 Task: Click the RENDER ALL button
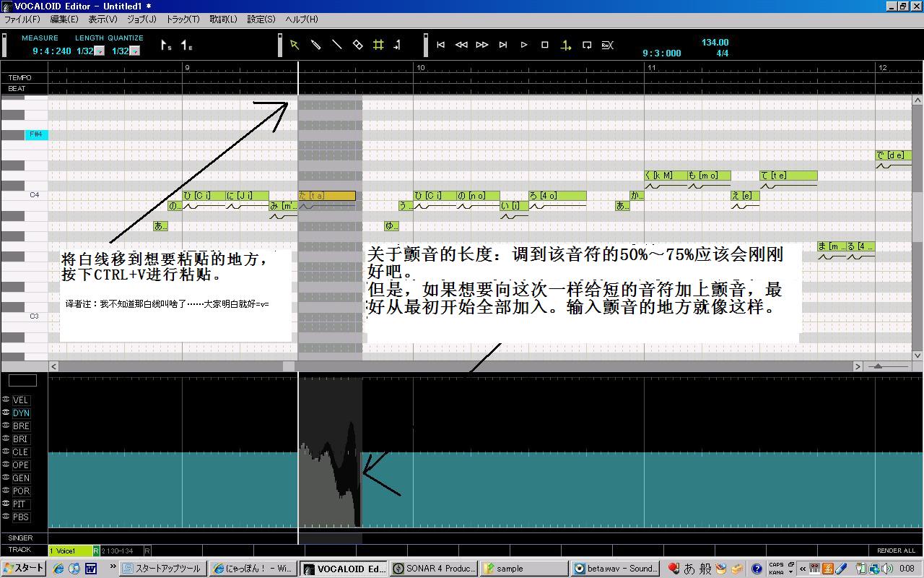tap(896, 551)
